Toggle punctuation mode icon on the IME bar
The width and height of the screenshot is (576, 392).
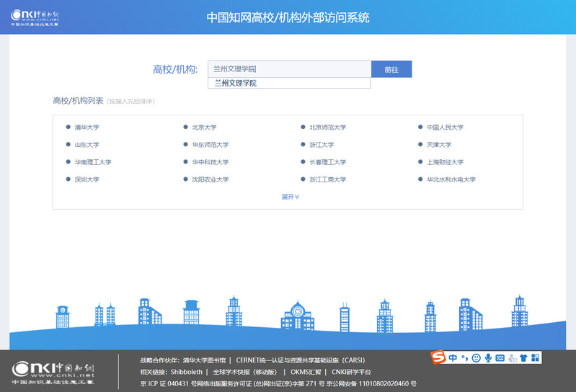pos(465,358)
